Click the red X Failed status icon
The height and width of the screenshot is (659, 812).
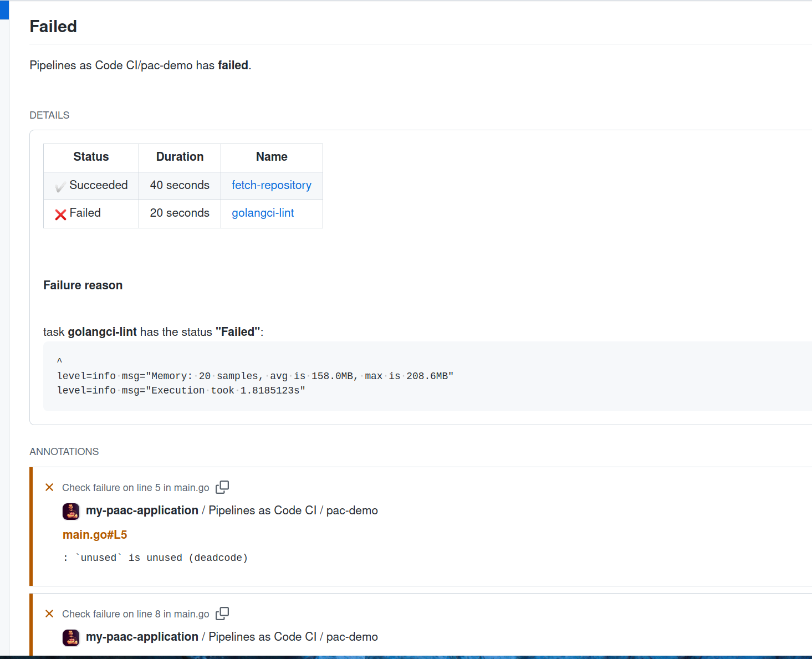click(x=60, y=214)
